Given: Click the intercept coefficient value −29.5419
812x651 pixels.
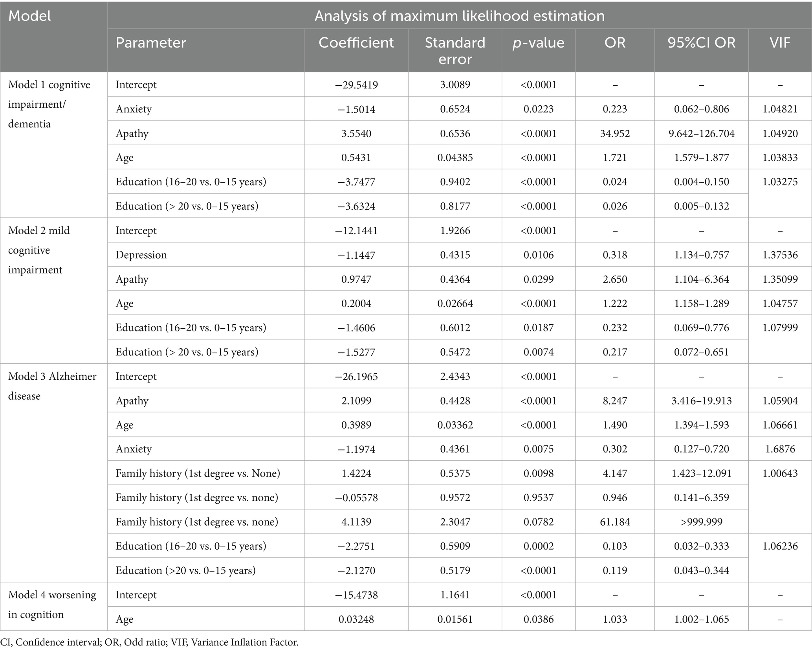Looking at the screenshot, I should [356, 85].
